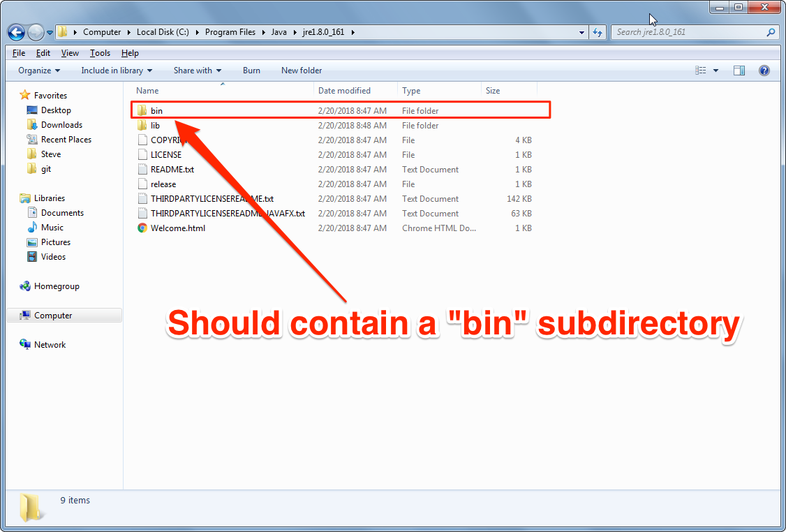
Task: Open the view options dropdown arrow
Action: point(715,71)
